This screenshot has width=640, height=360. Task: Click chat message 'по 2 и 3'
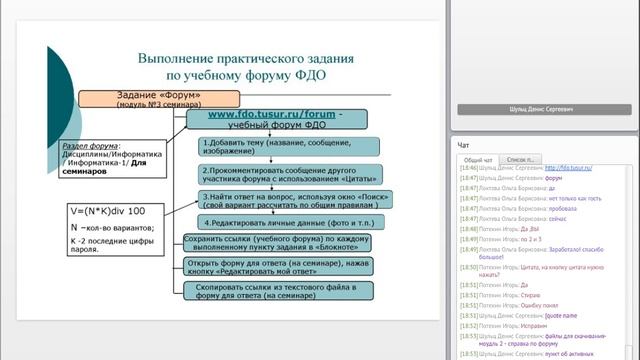(x=531, y=240)
